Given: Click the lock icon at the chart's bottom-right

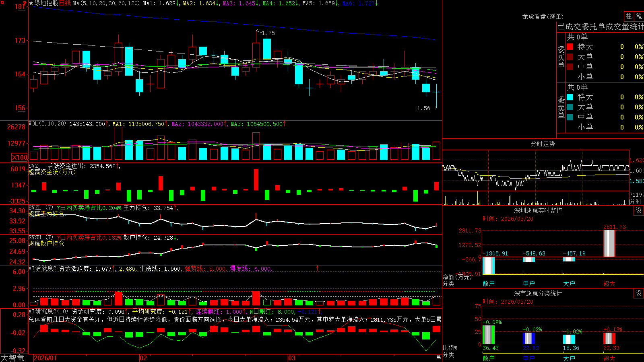Looking at the screenshot, I should click(x=439, y=357).
